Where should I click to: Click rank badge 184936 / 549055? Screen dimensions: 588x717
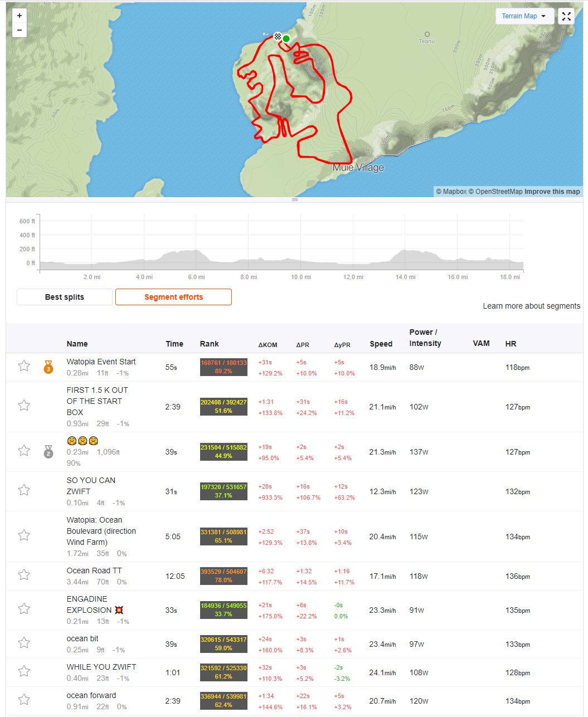(223, 610)
